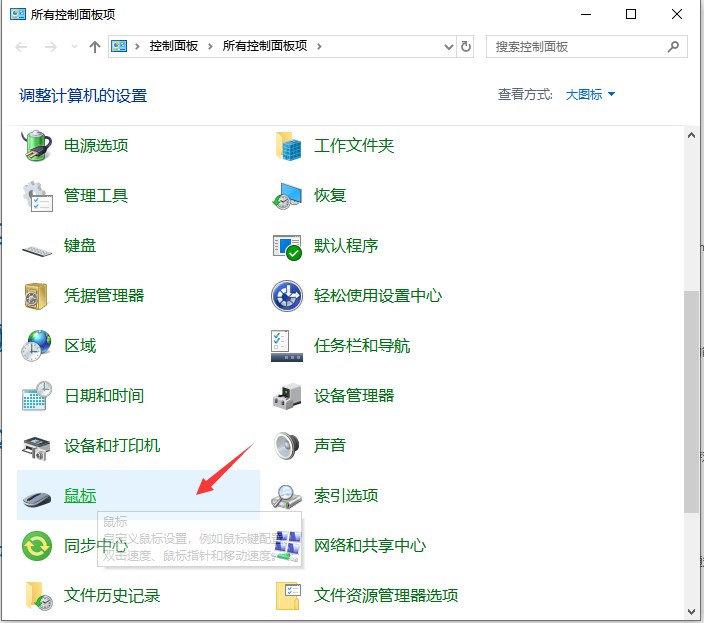This screenshot has height=623, width=704.
Task: Click the Devices and Printers (设备和打印机) icon
Action: pyautogui.click(x=37, y=446)
